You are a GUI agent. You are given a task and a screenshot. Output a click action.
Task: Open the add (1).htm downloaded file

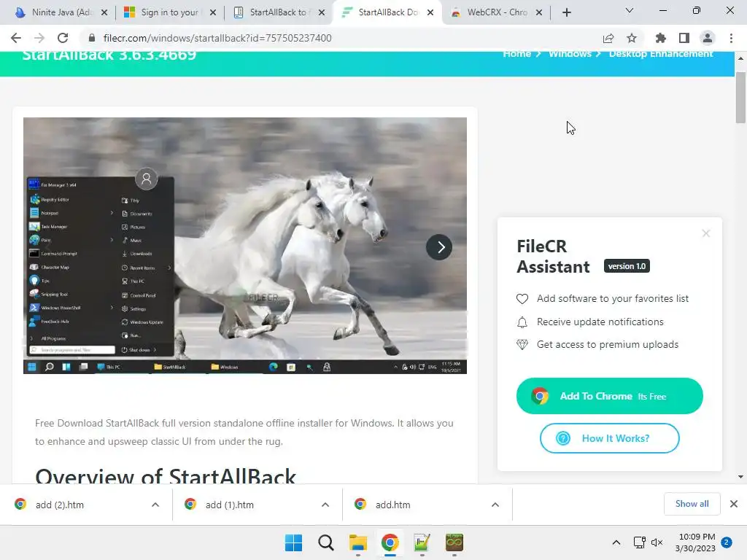click(230, 505)
